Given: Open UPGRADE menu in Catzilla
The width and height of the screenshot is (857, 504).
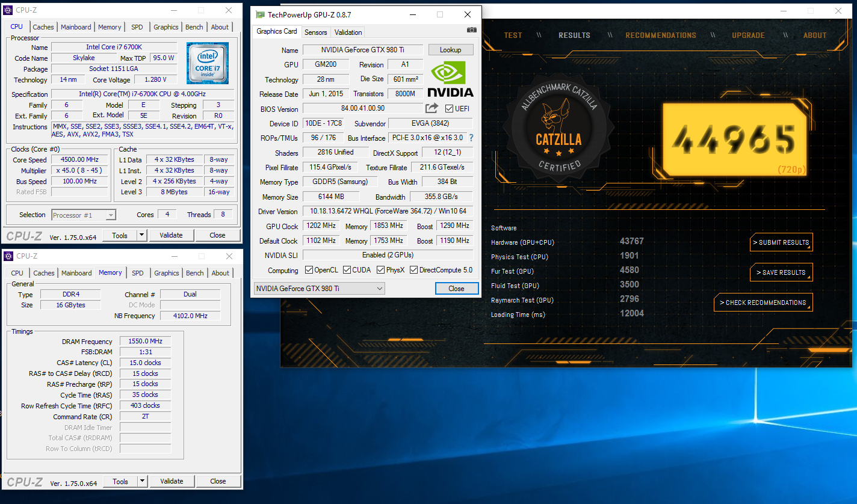Looking at the screenshot, I should click(x=748, y=35).
